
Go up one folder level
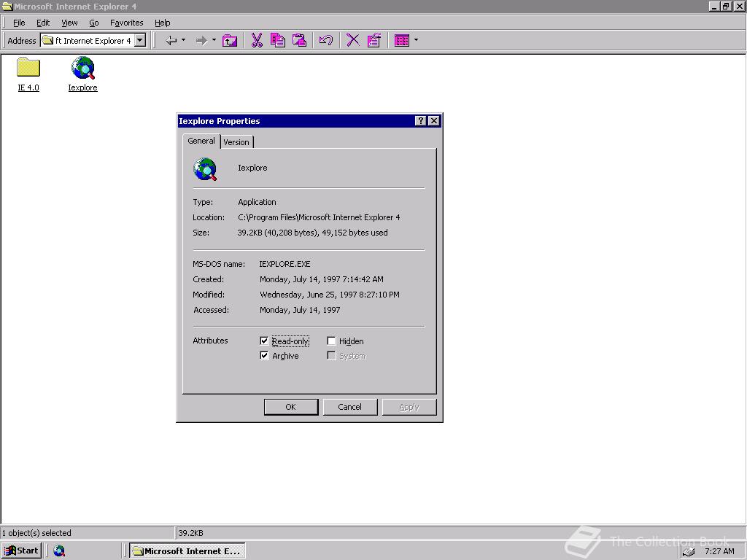230,41
